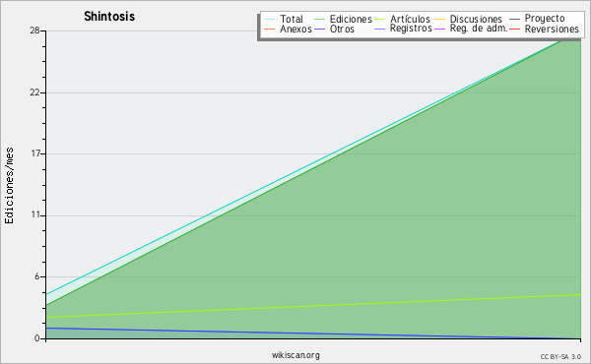This screenshot has width=591, height=364.
Task: Click the red Reversiones legend color line
Action: point(514,29)
